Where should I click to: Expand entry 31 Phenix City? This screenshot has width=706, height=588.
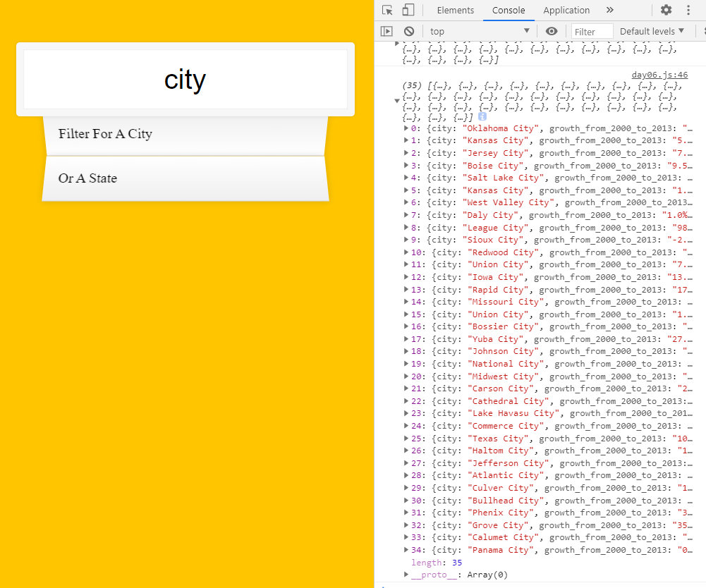406,513
